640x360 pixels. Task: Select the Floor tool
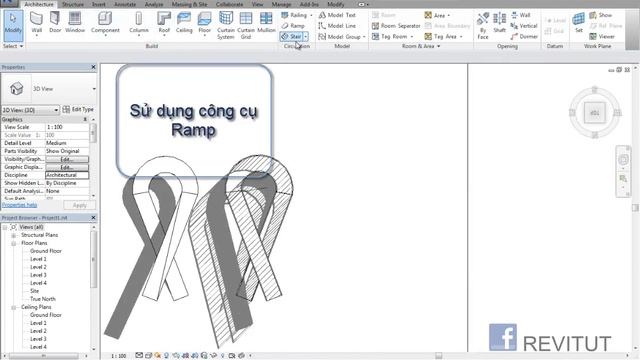click(x=204, y=23)
